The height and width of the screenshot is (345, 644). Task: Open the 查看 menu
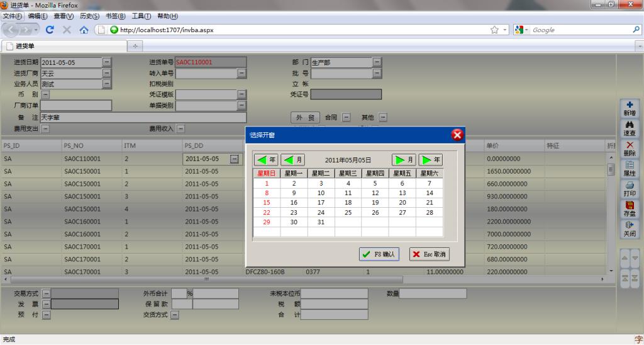[x=64, y=16]
